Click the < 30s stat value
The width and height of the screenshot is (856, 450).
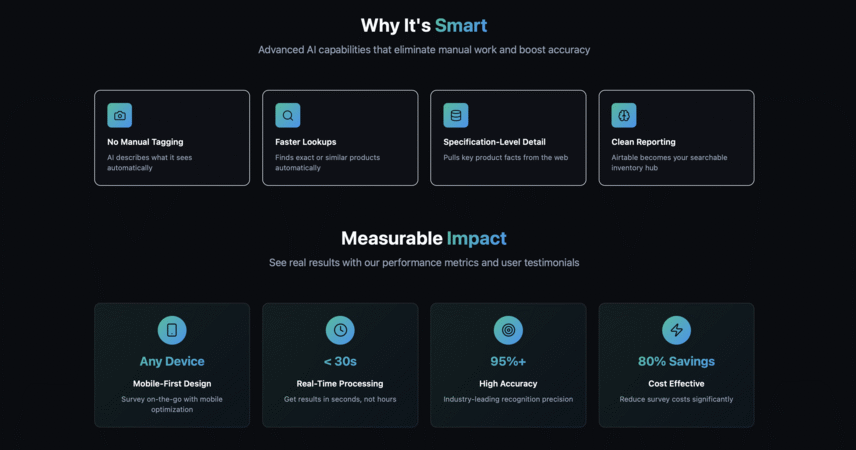tap(340, 362)
